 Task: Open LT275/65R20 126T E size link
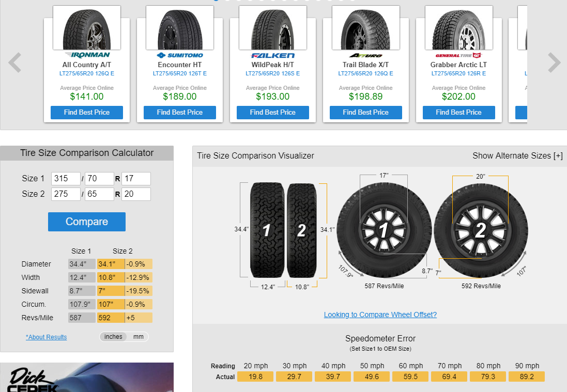(180, 73)
